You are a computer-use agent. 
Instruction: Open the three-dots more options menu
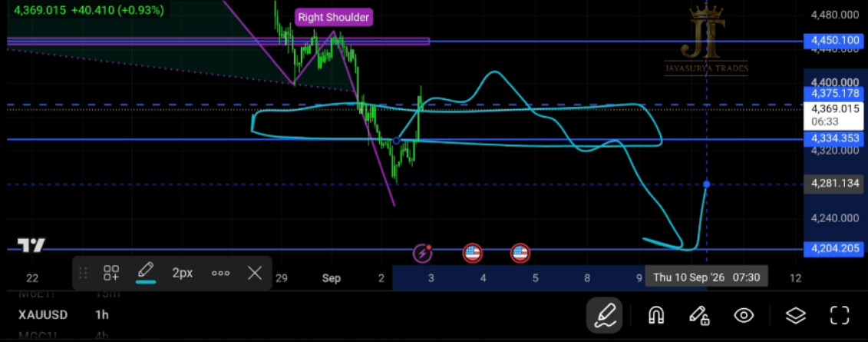pyautogui.click(x=220, y=273)
